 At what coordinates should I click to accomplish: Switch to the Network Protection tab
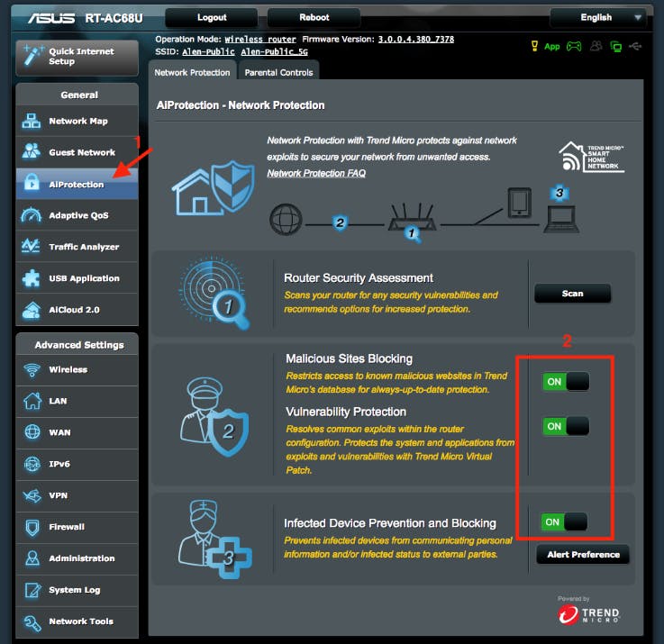tap(192, 72)
